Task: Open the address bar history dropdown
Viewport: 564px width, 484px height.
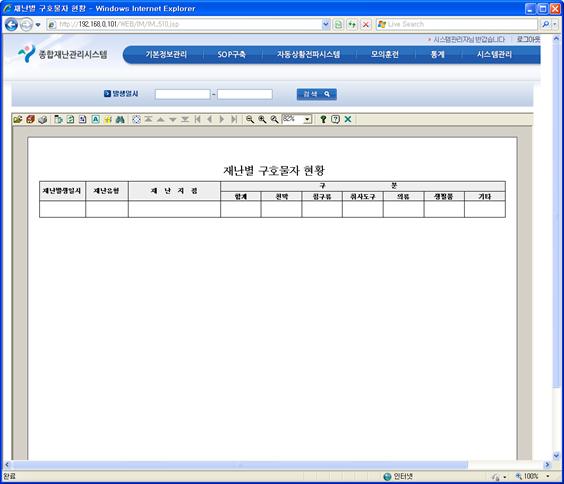Action: coord(326,24)
